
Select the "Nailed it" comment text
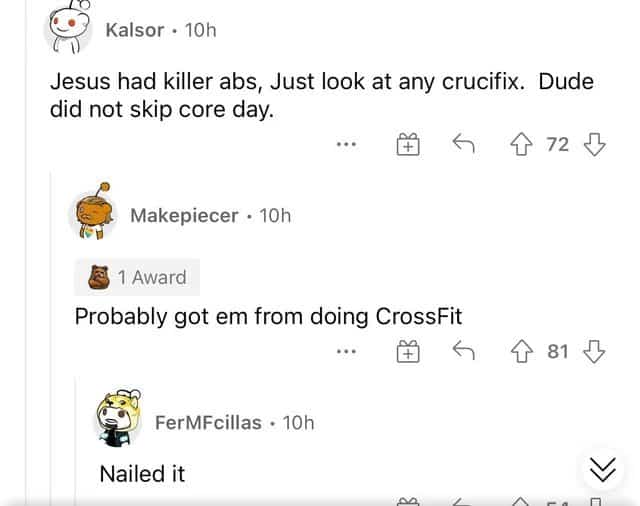[142, 473]
